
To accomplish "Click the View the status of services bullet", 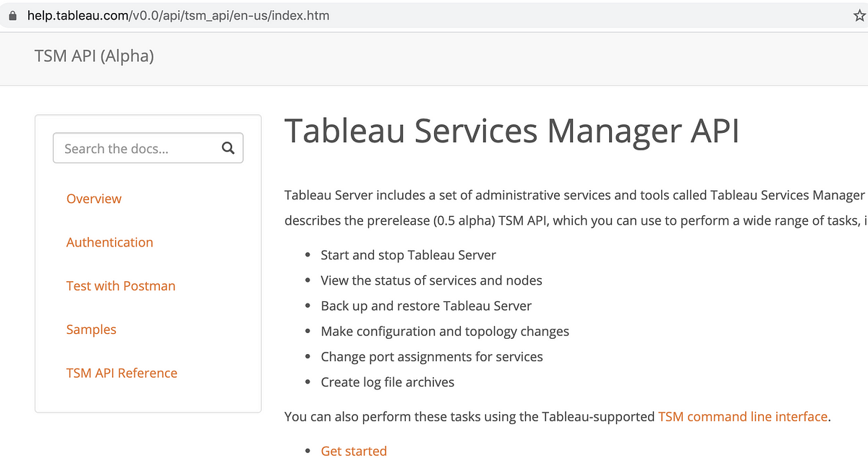I will (431, 280).
